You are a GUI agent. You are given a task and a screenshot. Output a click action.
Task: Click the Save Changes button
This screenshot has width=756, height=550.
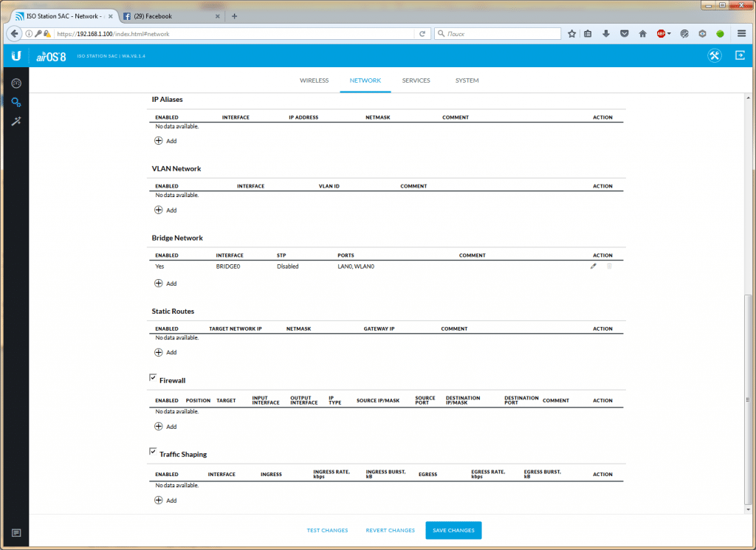coord(453,530)
